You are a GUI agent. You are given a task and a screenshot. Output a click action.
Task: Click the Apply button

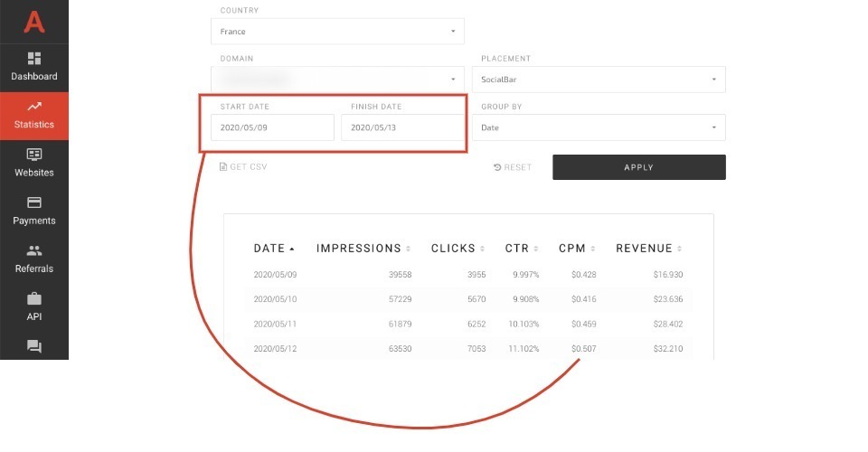(x=639, y=167)
